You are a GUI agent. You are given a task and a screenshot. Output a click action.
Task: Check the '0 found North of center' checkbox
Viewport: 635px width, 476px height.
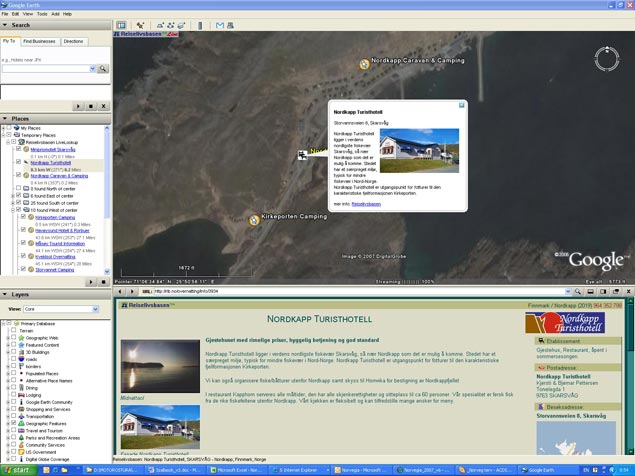18,188
